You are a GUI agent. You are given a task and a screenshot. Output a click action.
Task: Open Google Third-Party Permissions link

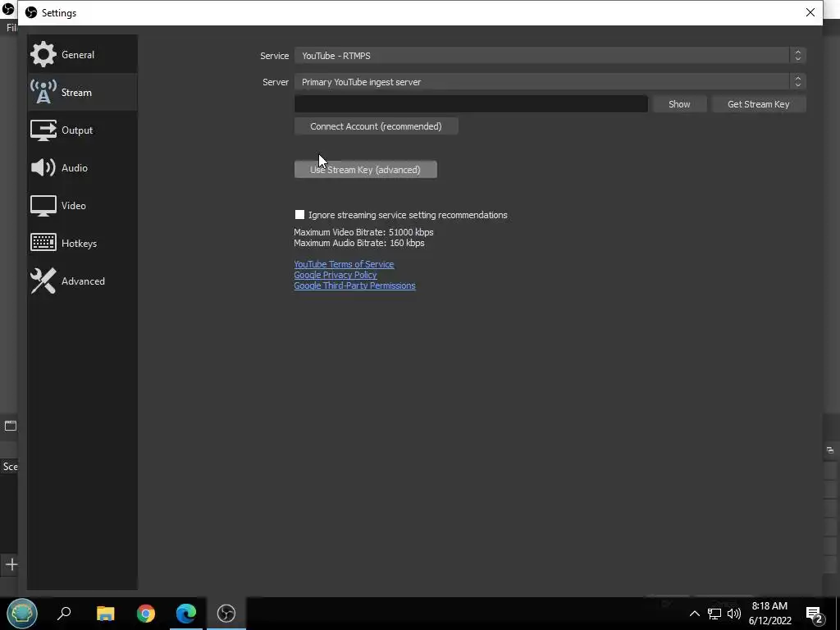pyautogui.click(x=354, y=285)
